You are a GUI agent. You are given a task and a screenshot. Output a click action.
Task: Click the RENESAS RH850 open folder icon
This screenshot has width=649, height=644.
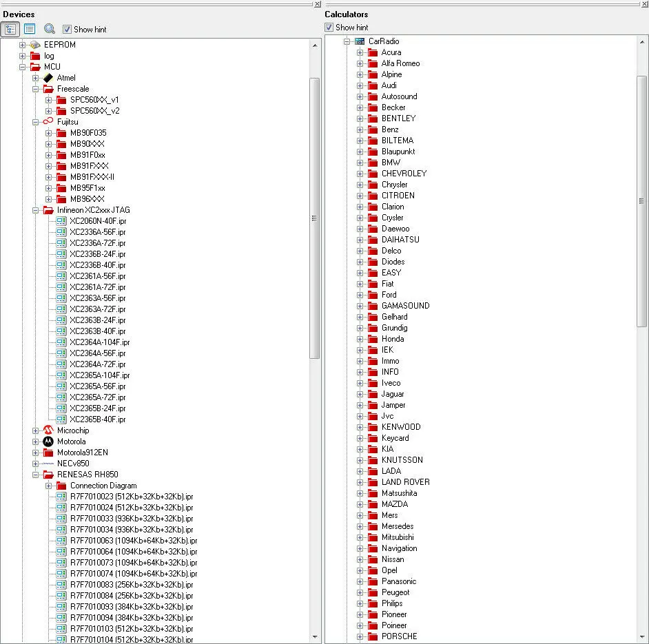pos(48,475)
